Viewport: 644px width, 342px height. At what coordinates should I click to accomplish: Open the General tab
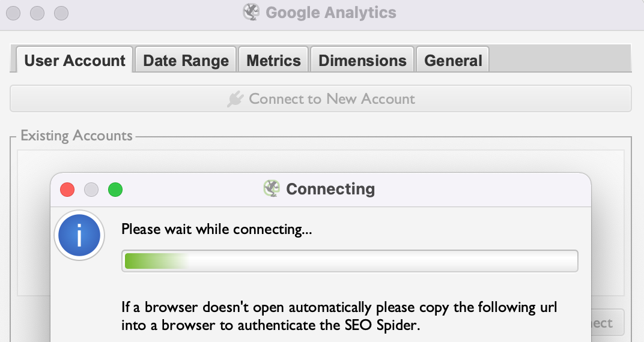click(x=452, y=60)
